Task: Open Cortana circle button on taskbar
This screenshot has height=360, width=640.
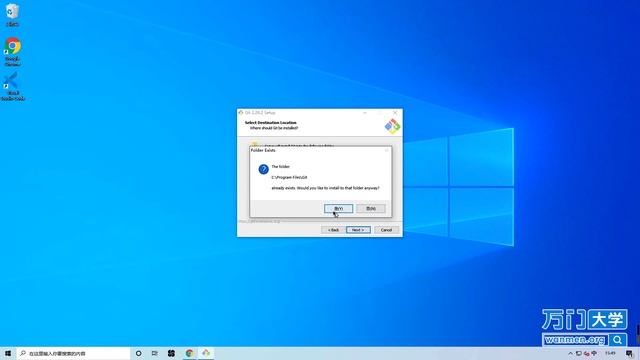Action: pos(138,353)
